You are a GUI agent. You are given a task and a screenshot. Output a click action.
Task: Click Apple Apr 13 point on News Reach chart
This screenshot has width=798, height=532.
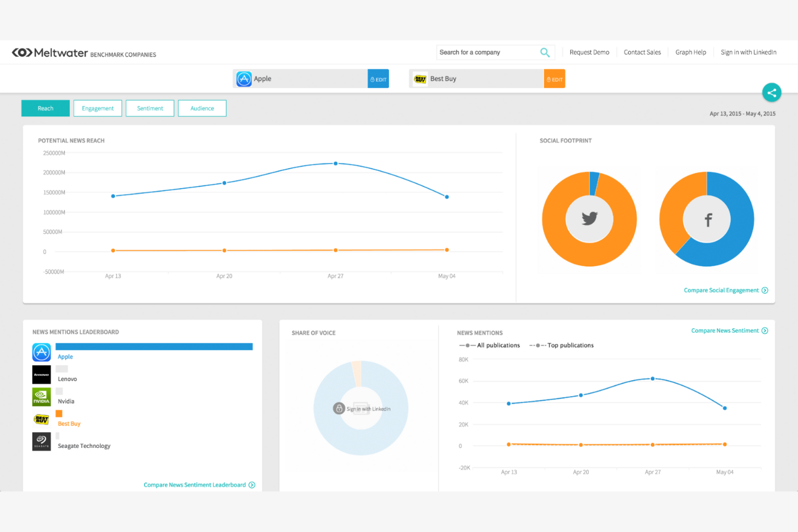(113, 196)
